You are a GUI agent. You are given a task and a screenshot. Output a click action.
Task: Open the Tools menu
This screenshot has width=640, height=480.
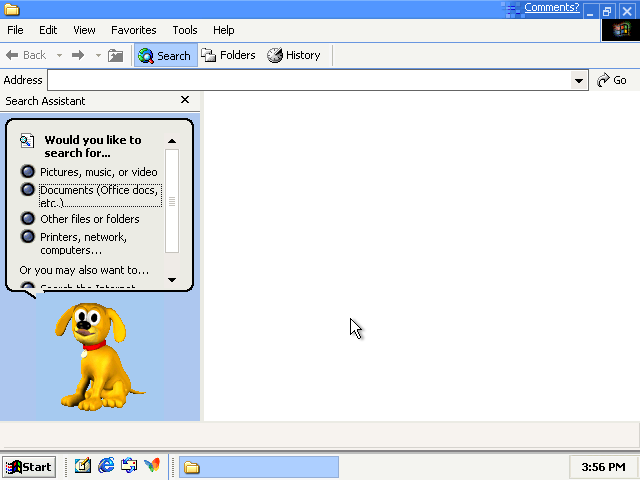[184, 30]
